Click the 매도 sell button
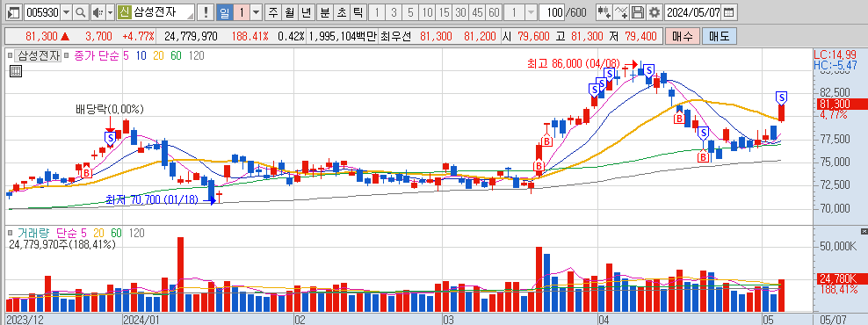This screenshot has width=868, height=325. [720, 37]
